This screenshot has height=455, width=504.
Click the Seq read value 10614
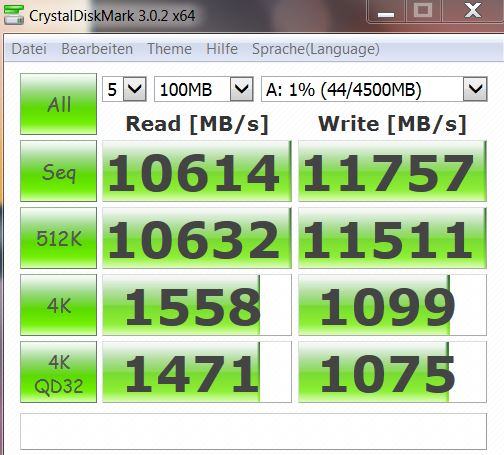(197, 171)
